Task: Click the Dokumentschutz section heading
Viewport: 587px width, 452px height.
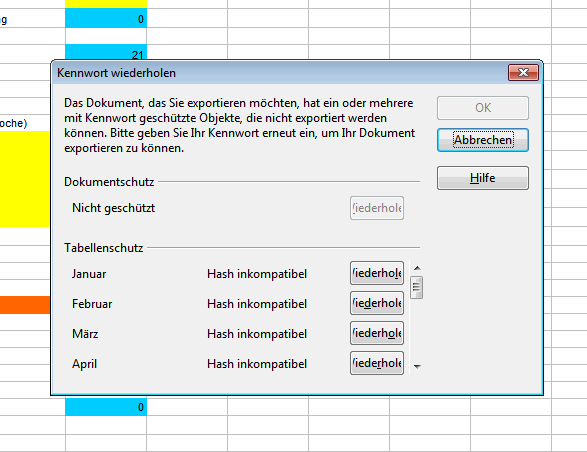Action: coord(109,182)
